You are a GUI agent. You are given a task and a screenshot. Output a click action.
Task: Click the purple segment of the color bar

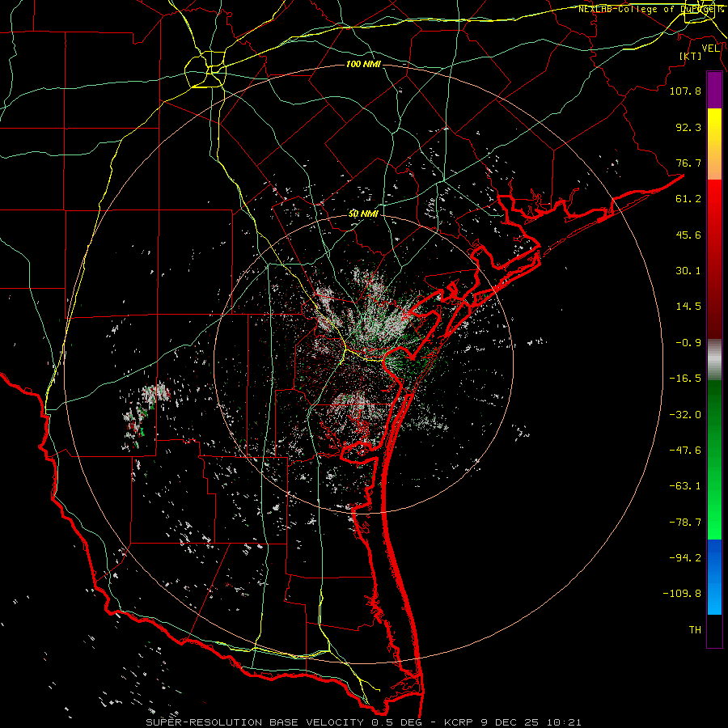(714, 90)
